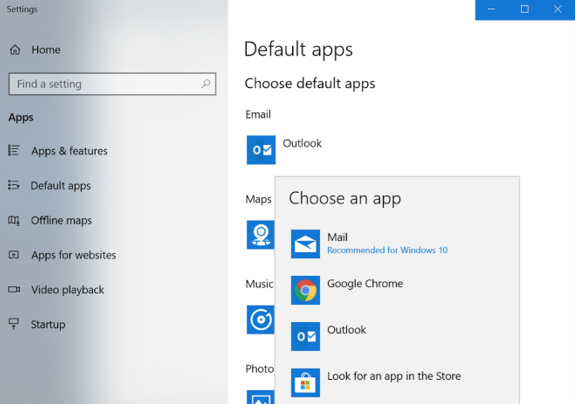
Task: Click the Outlook label under Email
Action: coord(302,143)
